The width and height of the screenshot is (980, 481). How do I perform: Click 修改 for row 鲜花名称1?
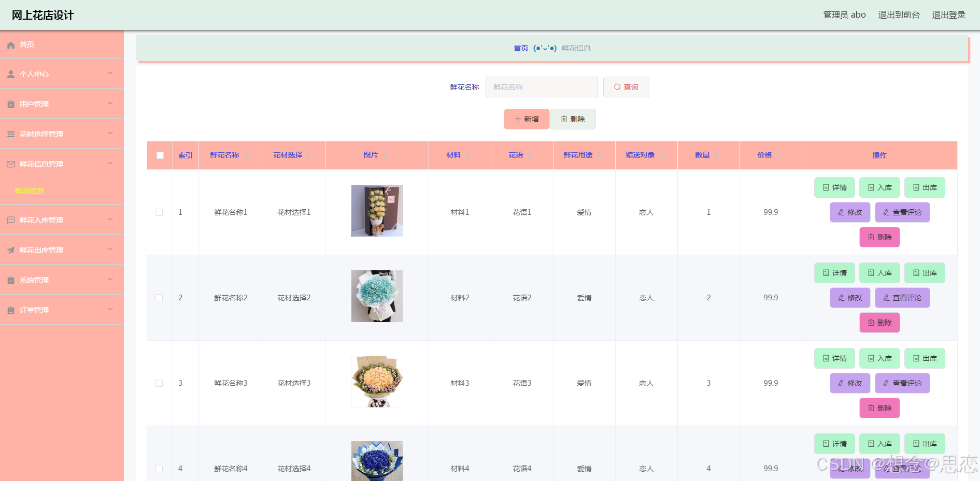850,212
